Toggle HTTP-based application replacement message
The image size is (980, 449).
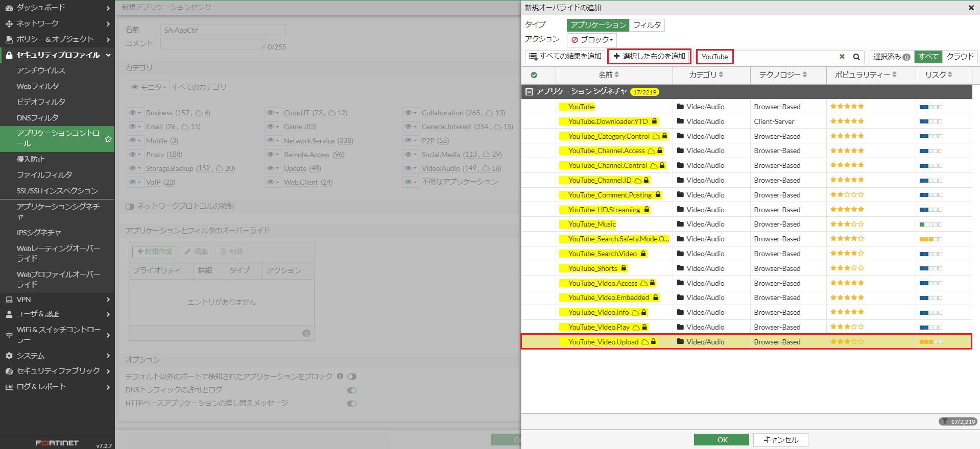point(351,404)
